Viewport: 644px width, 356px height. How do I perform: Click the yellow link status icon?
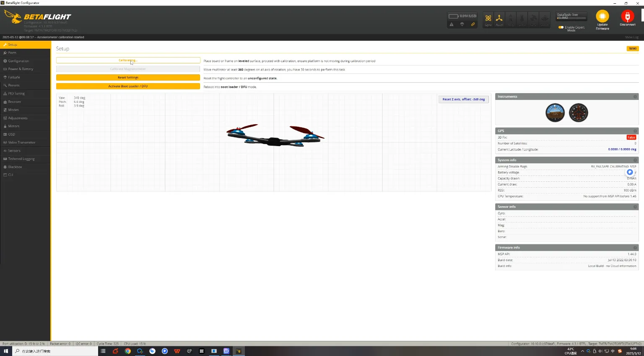point(473,24)
